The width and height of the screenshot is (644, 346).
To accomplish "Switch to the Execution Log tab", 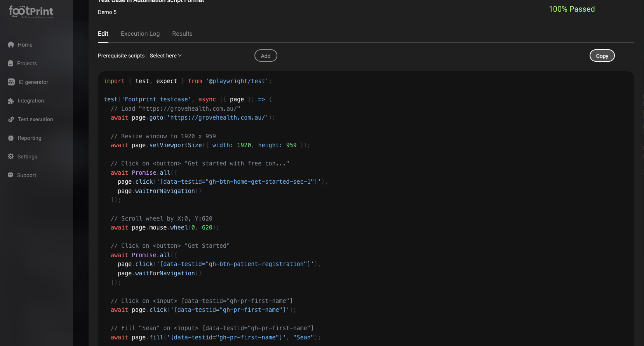I will tap(140, 34).
